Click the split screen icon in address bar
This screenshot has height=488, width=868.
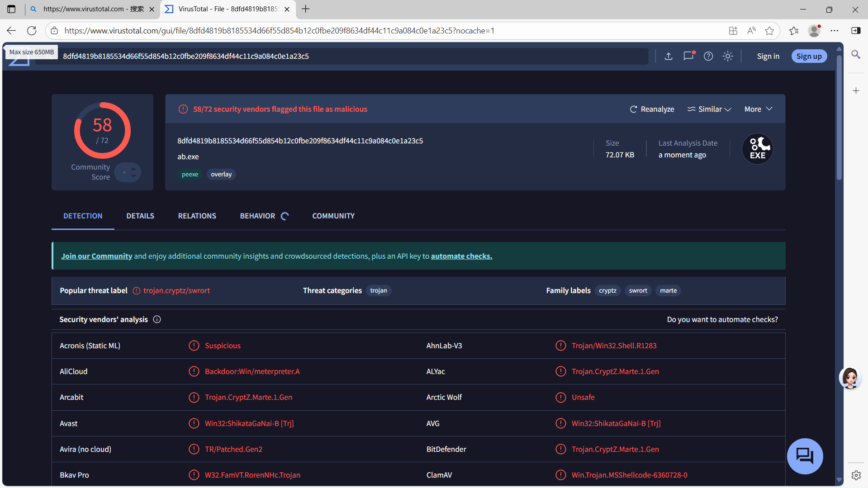pyautogui.click(x=733, y=31)
